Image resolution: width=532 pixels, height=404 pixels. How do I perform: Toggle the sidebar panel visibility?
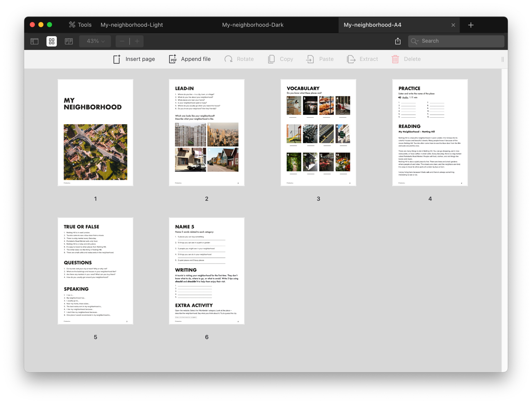coord(34,41)
